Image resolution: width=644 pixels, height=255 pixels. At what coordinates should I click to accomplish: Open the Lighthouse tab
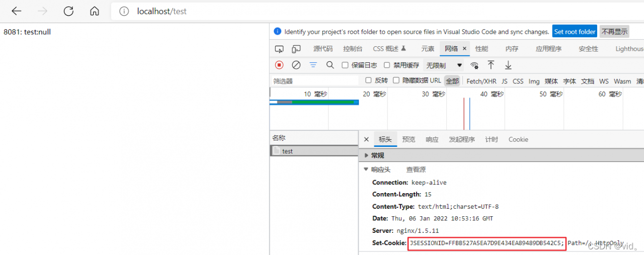[x=629, y=49]
